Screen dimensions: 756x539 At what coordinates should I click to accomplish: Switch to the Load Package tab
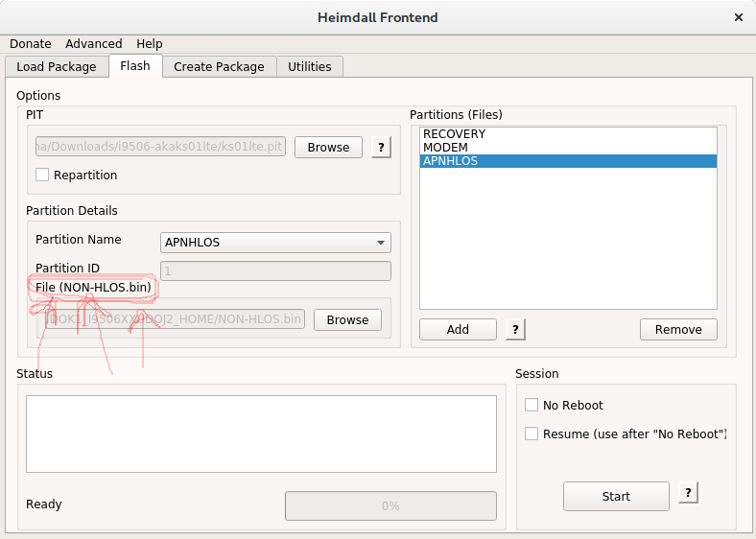[57, 66]
